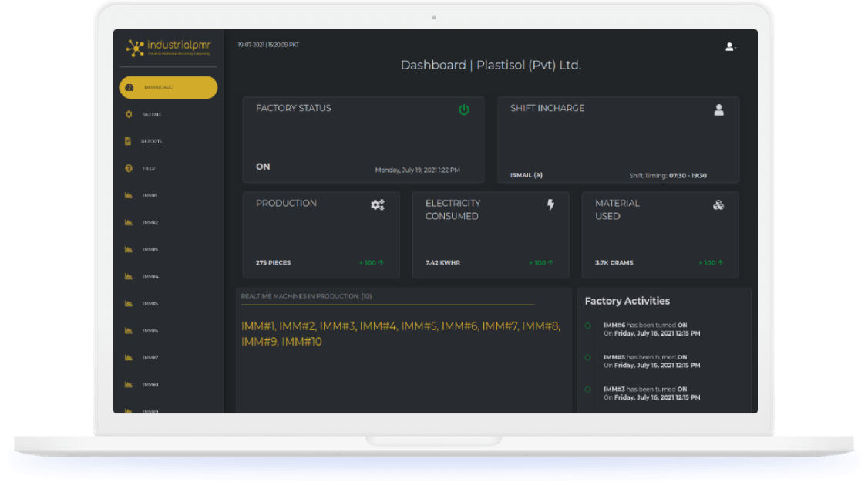Click the lightning bolt Electricity icon
868x486 pixels.
click(x=550, y=204)
